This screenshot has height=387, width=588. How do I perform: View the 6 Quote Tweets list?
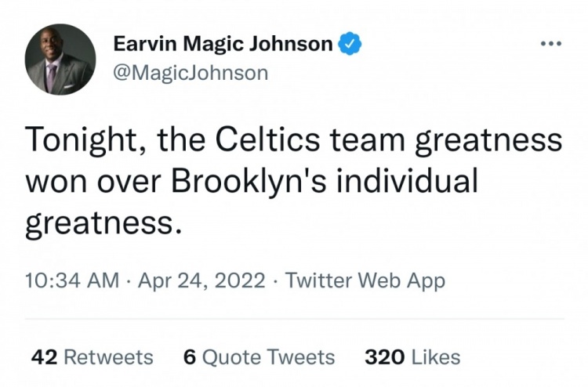(x=260, y=356)
